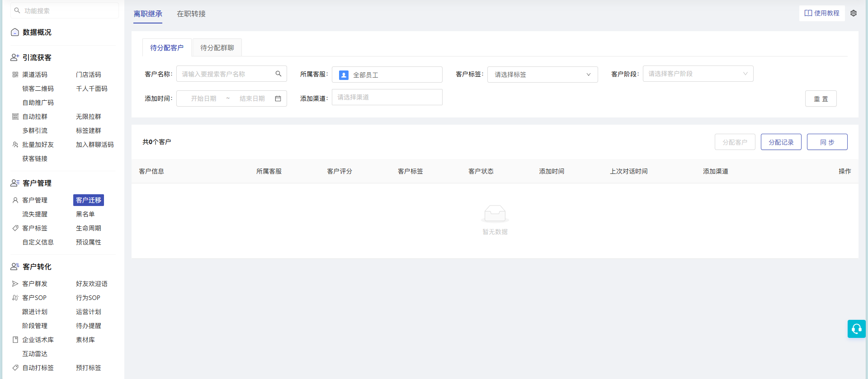Open 加入群聊活码 in the sidebar
The width and height of the screenshot is (868, 379).
point(95,145)
